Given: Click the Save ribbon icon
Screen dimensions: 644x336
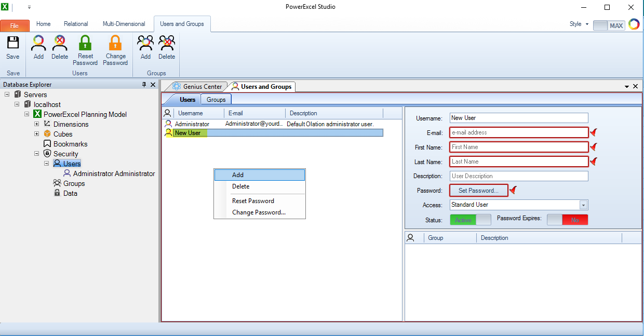Looking at the screenshot, I should point(13,43).
